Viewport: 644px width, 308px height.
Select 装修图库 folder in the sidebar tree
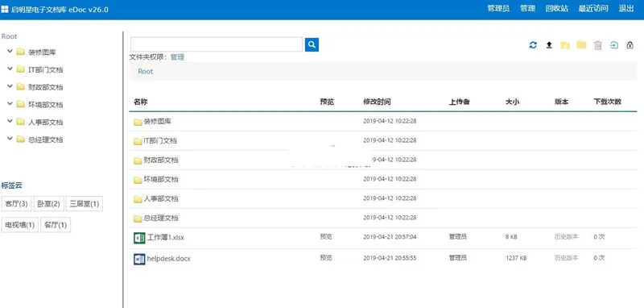click(x=42, y=52)
